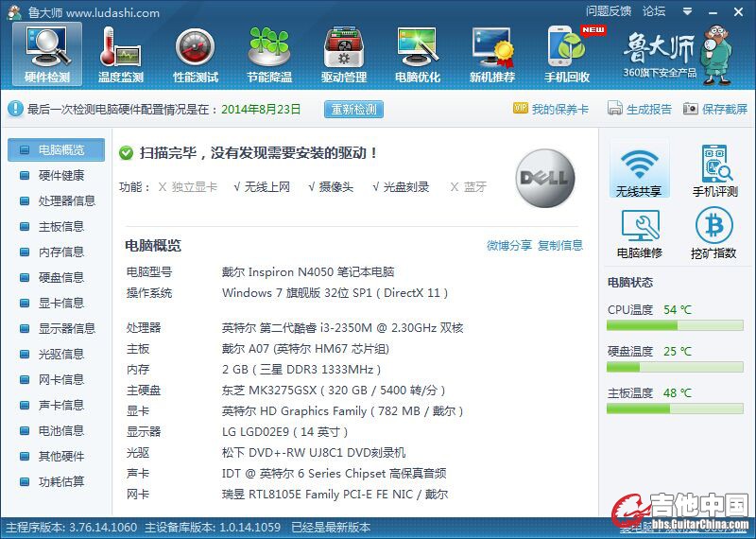Click the 2014年8月23日 detection date
The image size is (756, 539).
click(261, 109)
